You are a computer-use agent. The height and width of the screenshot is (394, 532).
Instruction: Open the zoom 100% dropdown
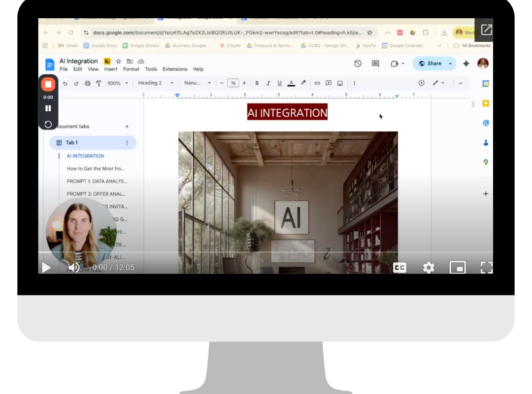click(117, 83)
